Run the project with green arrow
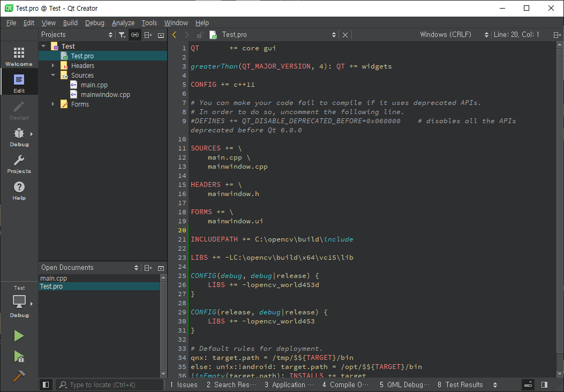This screenshot has width=564, height=392. coord(19,336)
